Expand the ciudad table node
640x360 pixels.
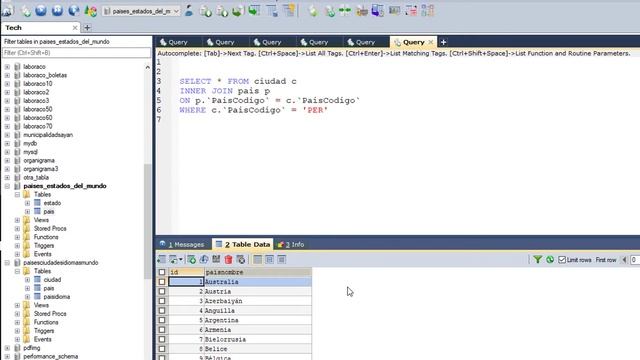coord(27,280)
